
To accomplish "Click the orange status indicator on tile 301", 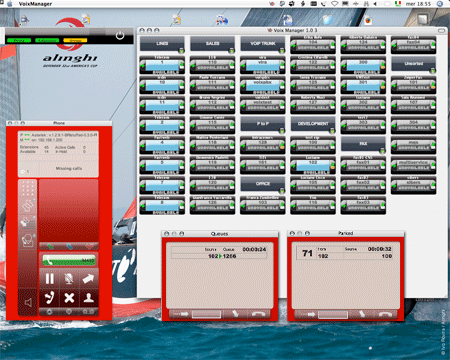I will pos(383,87).
